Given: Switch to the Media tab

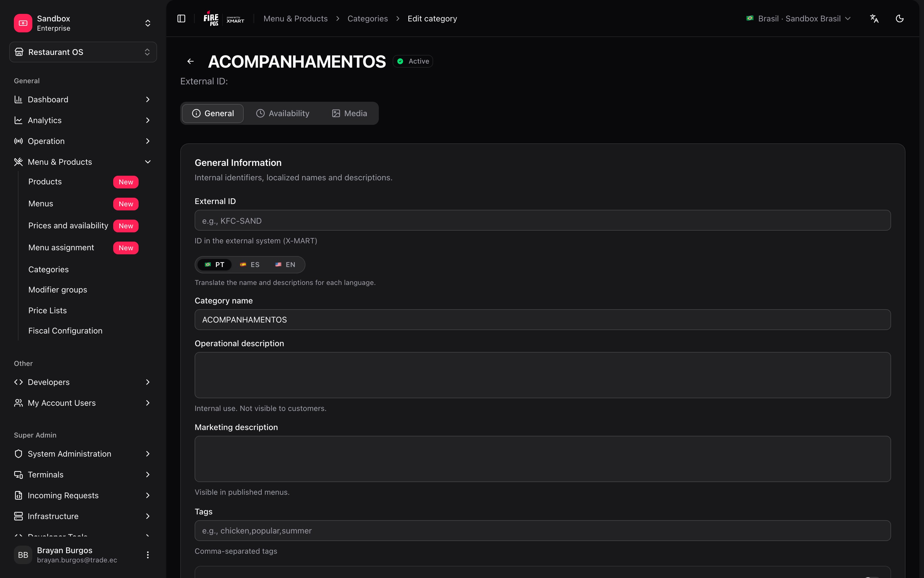Looking at the screenshot, I should click(x=349, y=113).
